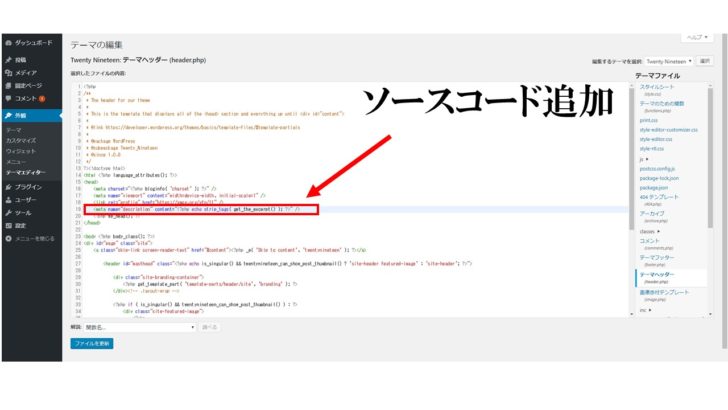Select ウィジェット submenu item
The height and width of the screenshot is (410, 728).
(x=21, y=151)
